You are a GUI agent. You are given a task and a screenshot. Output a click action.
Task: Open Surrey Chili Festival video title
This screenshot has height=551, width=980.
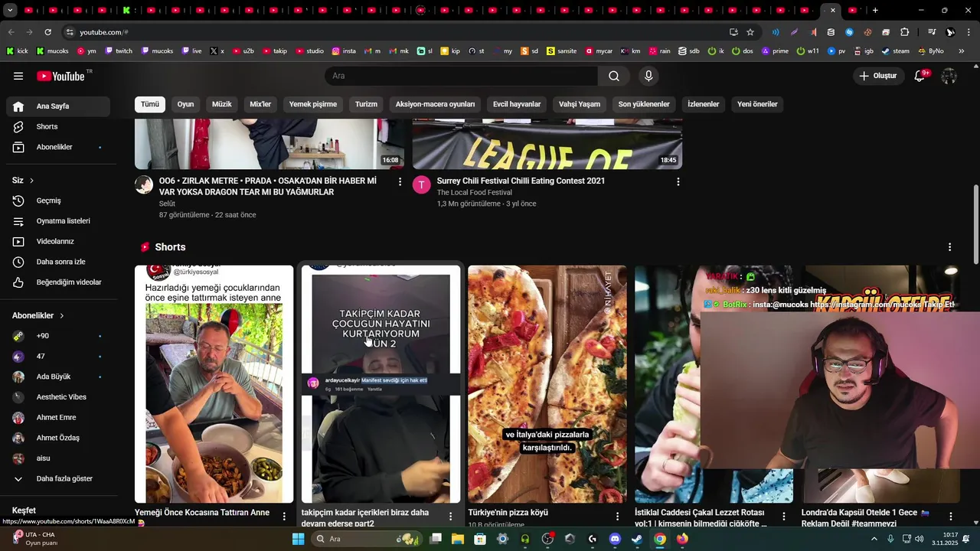521,181
